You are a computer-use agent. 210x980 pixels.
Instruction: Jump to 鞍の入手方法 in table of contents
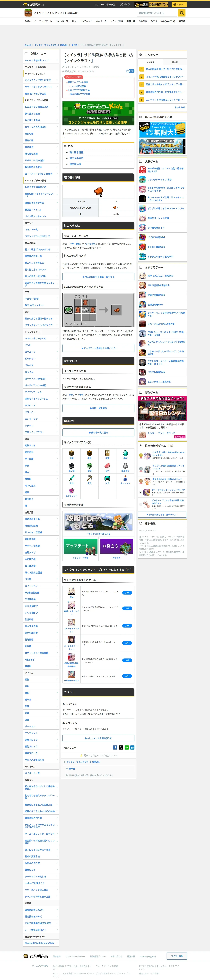[76, 158]
